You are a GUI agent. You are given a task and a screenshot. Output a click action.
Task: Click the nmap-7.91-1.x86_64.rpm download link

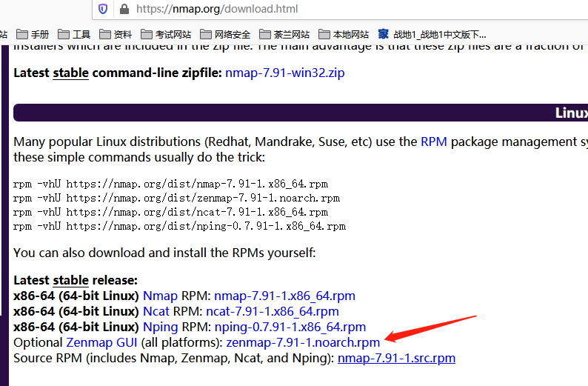284,296
